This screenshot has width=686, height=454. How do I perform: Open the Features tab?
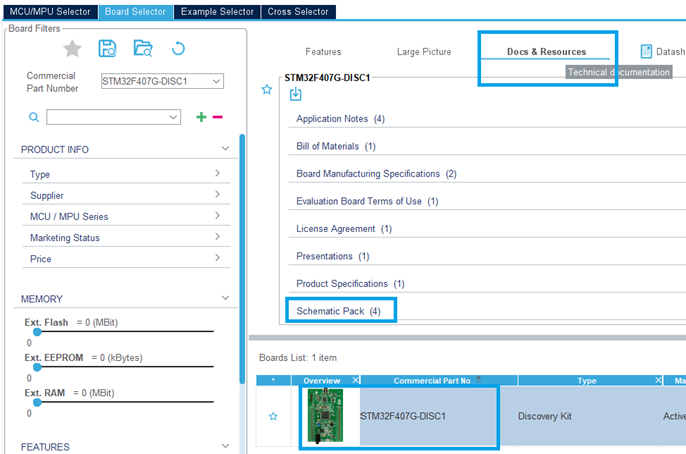pos(323,52)
